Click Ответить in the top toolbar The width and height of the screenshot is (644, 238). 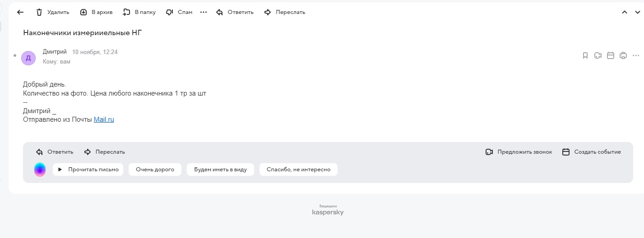point(235,12)
